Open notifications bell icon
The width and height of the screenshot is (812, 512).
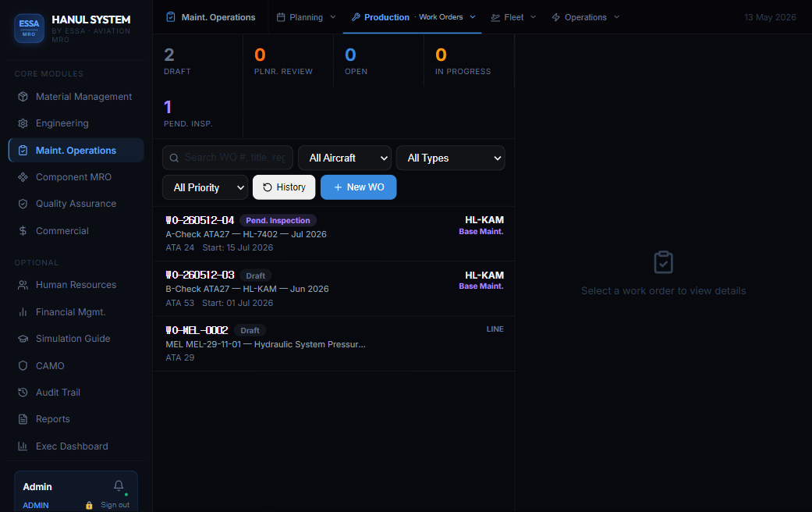(x=119, y=485)
